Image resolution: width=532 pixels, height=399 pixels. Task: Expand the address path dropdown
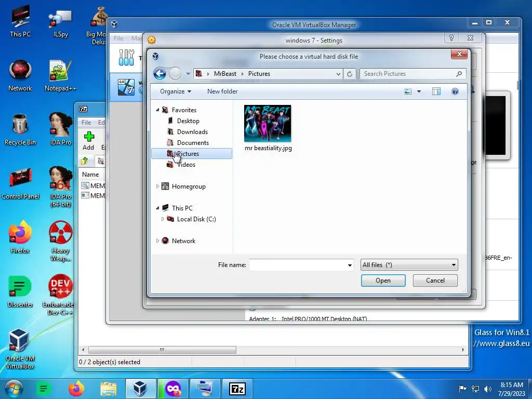click(x=338, y=74)
